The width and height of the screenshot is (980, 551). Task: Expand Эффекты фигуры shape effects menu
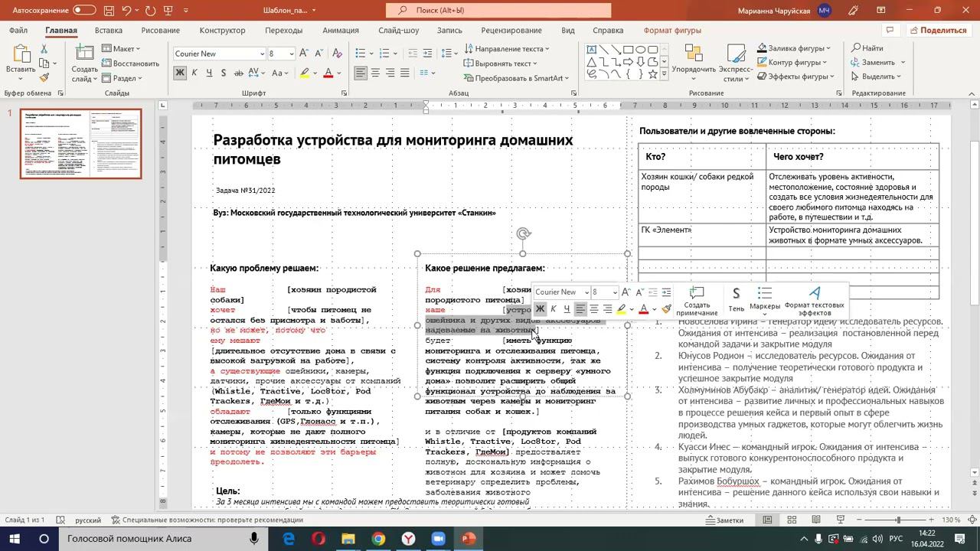point(795,77)
